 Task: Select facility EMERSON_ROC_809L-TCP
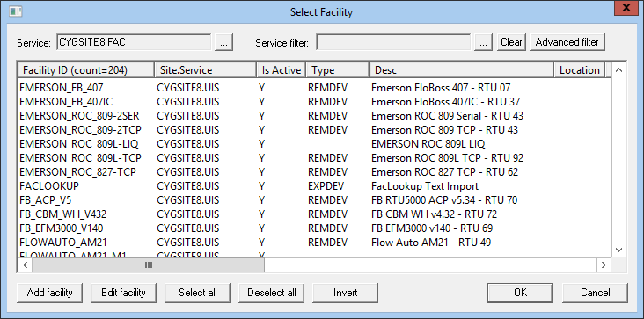[81, 158]
